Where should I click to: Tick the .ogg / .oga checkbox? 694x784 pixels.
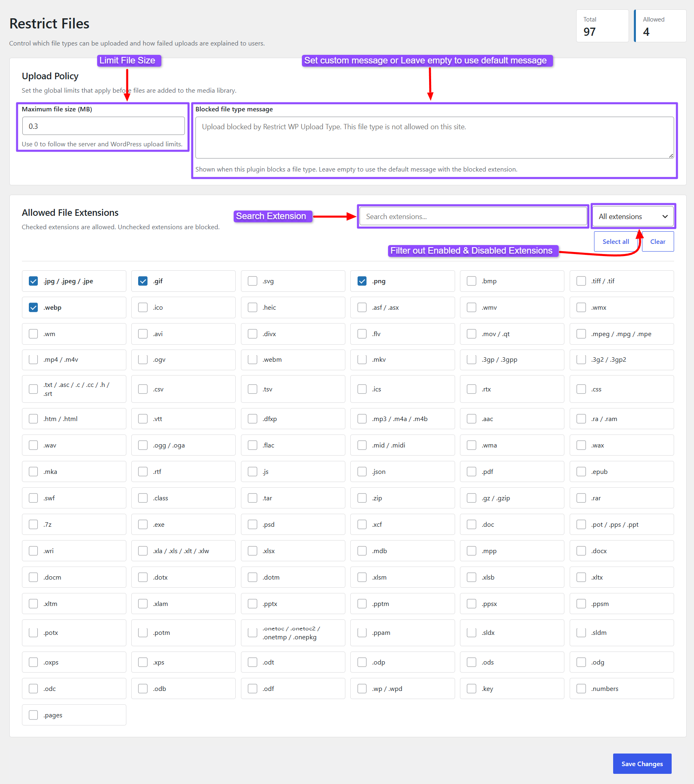pos(143,445)
